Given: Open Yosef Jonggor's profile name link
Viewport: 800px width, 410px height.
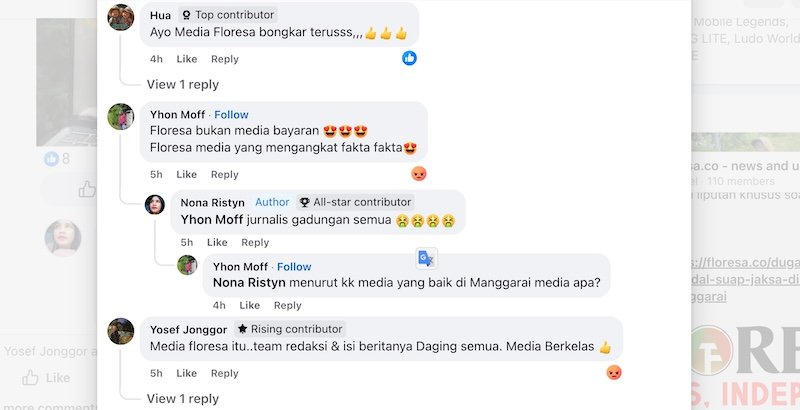Looking at the screenshot, I should (x=188, y=328).
